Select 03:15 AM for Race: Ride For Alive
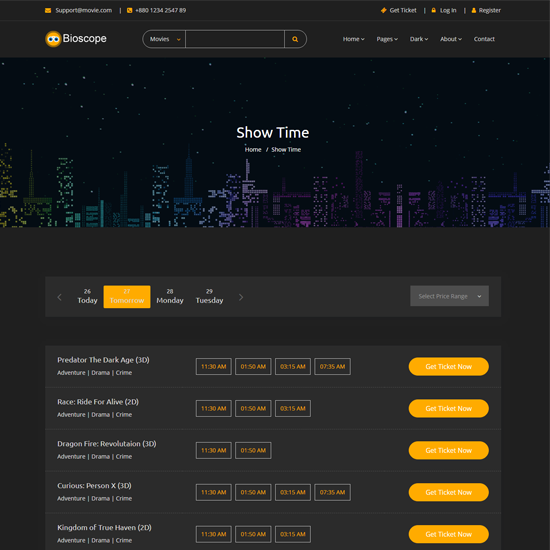Screen dimensions: 550x550 (x=293, y=408)
